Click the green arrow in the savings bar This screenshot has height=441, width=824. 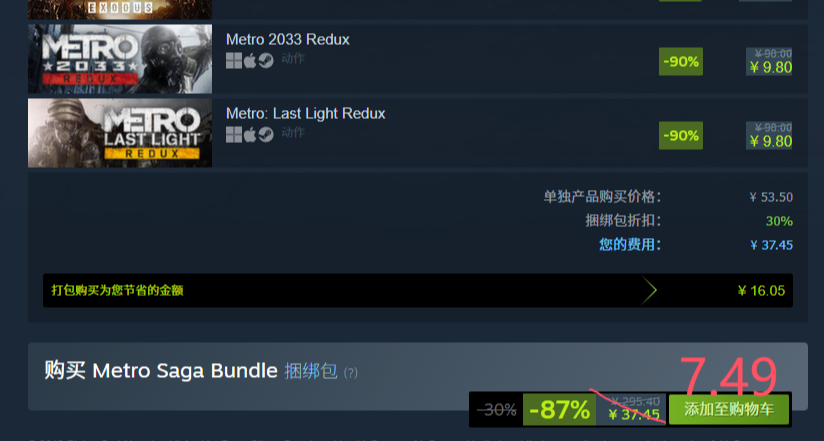[649, 290]
